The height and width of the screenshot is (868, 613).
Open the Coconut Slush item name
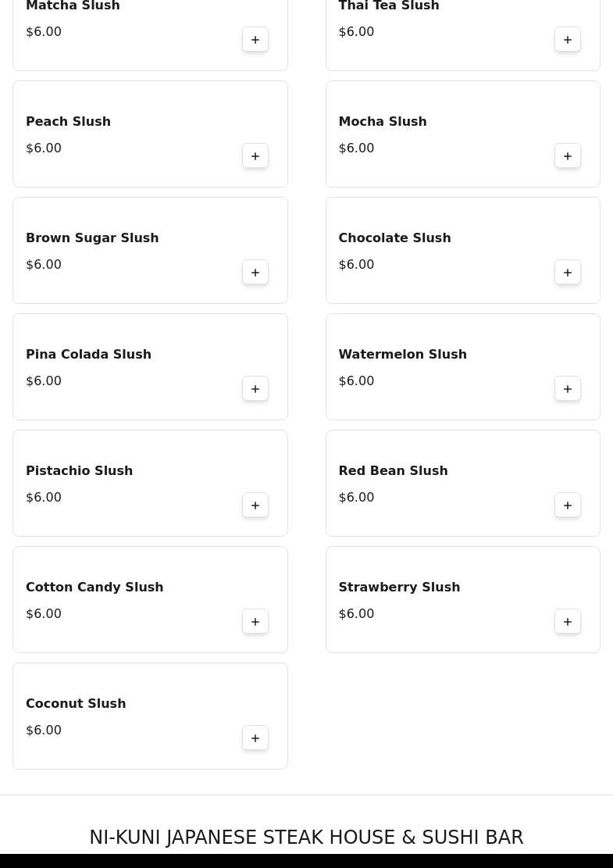coord(76,703)
